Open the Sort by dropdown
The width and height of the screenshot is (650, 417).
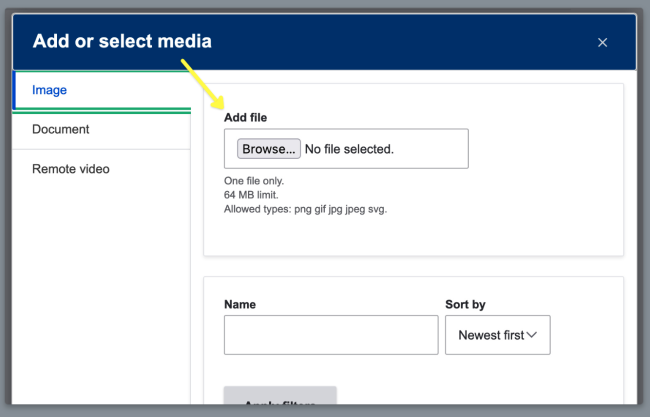tap(497, 335)
